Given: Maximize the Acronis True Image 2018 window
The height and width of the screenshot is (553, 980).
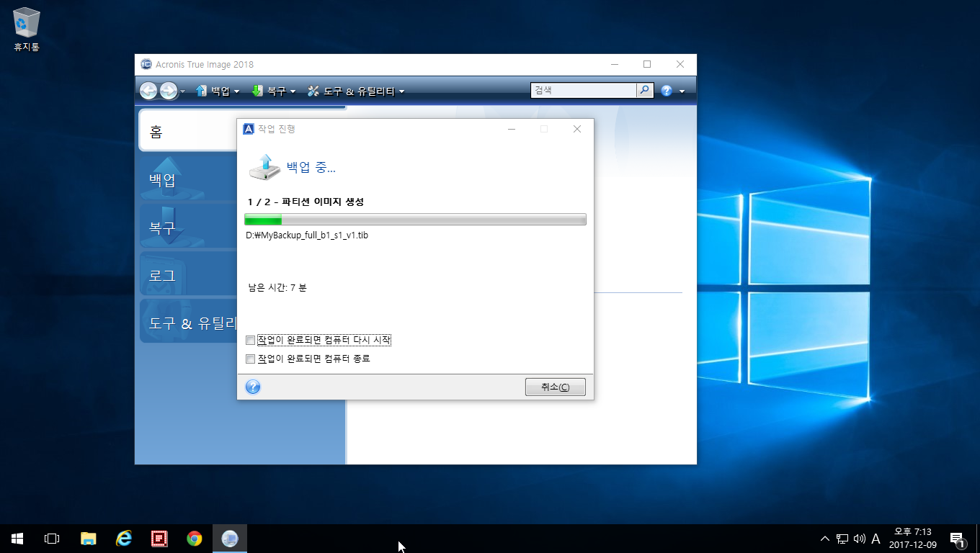Looking at the screenshot, I should pyautogui.click(x=647, y=64).
